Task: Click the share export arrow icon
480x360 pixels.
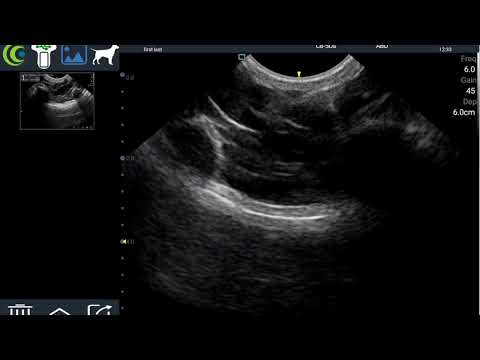Action: tap(99, 310)
